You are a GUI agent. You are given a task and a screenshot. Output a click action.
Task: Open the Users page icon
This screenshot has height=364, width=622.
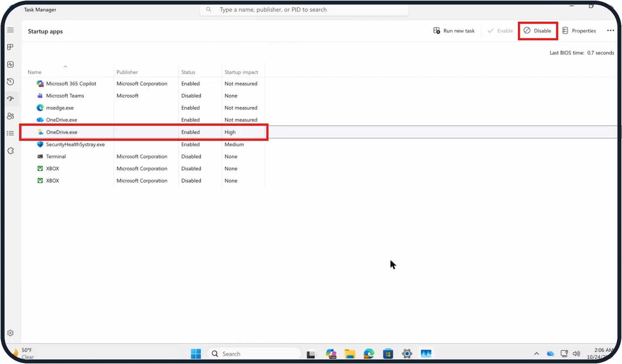pyautogui.click(x=10, y=116)
